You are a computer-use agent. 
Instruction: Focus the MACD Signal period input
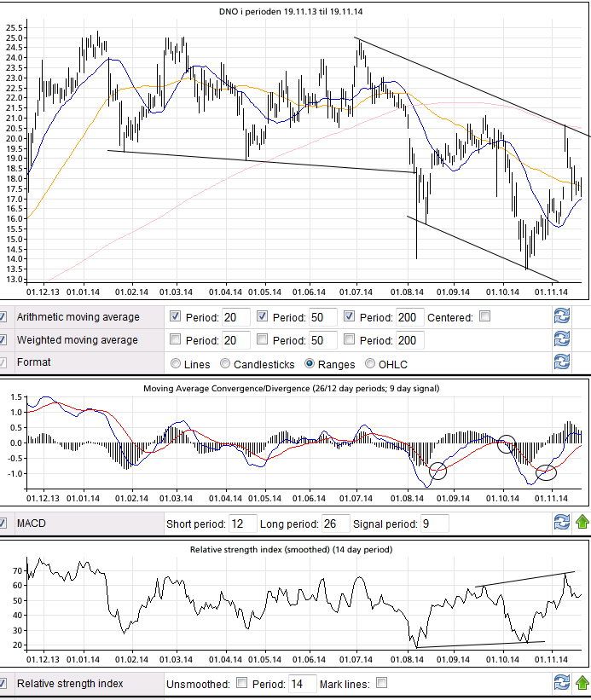433,524
